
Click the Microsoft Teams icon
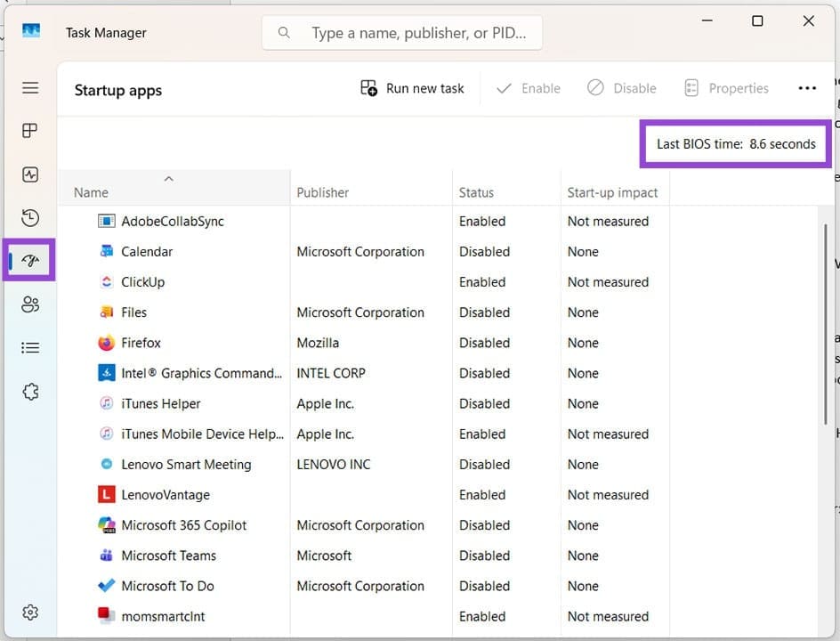coord(107,556)
